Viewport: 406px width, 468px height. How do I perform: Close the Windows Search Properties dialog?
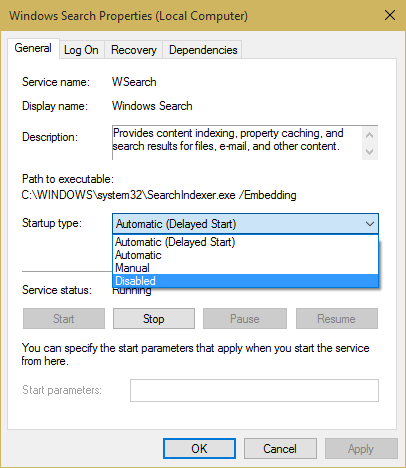(x=390, y=15)
